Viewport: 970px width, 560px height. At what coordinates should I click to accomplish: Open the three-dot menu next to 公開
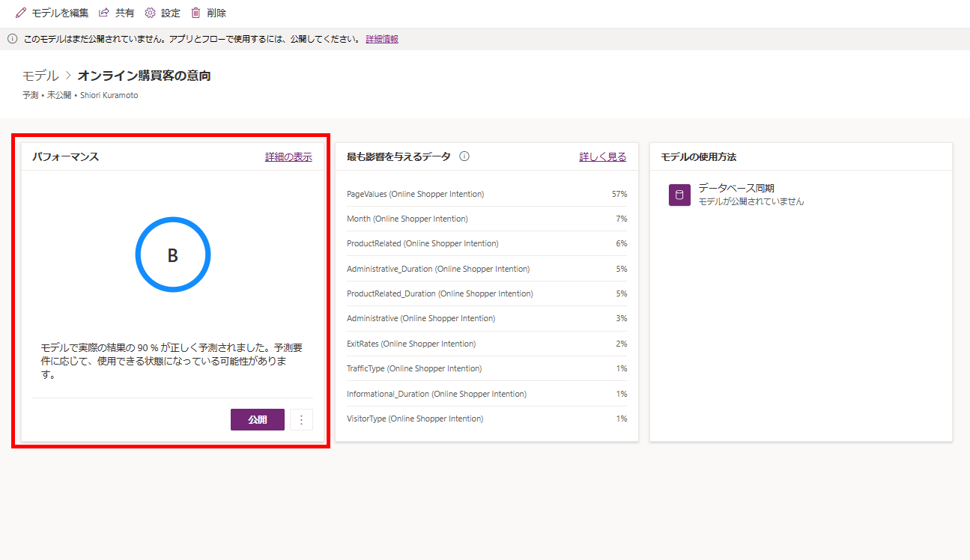pos(301,420)
